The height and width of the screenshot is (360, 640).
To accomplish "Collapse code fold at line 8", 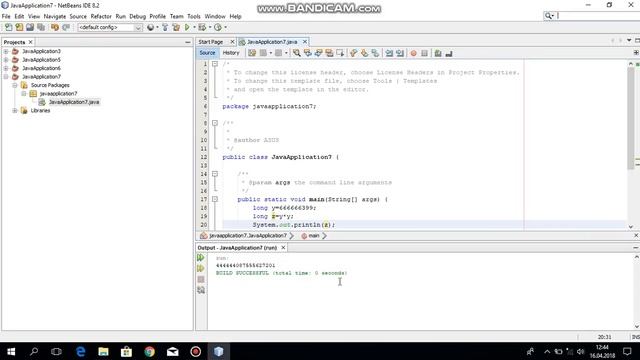I will pyautogui.click(x=215, y=123).
